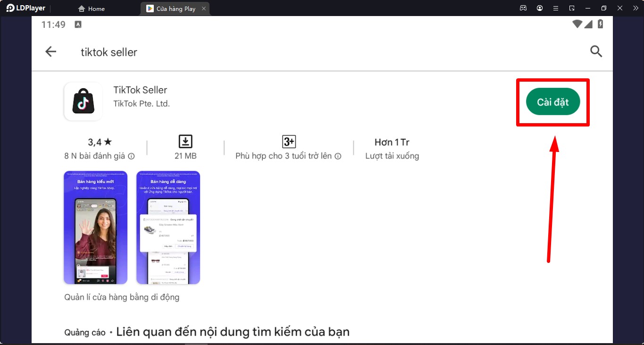
Task: Restore the LDPlayer window size
Action: coord(604,8)
